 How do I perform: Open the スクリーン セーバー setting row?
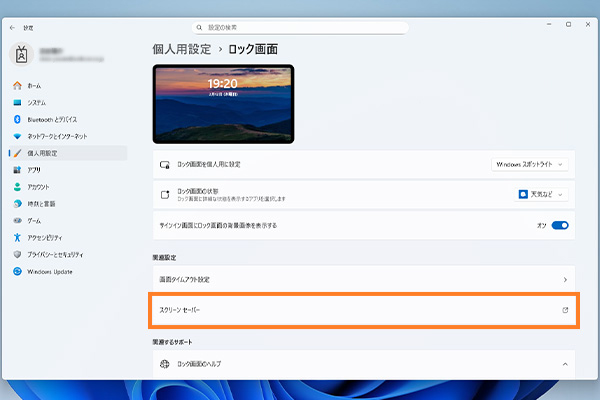point(364,310)
